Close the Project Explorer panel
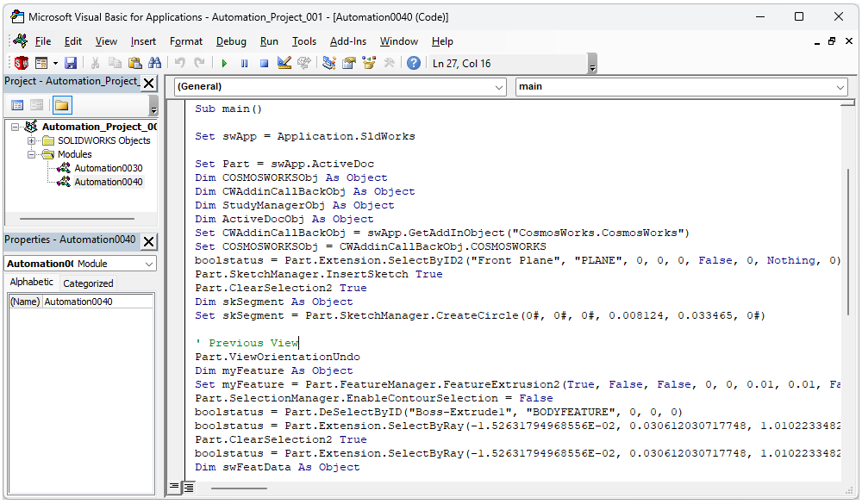This screenshot has height=504, width=862. click(148, 83)
